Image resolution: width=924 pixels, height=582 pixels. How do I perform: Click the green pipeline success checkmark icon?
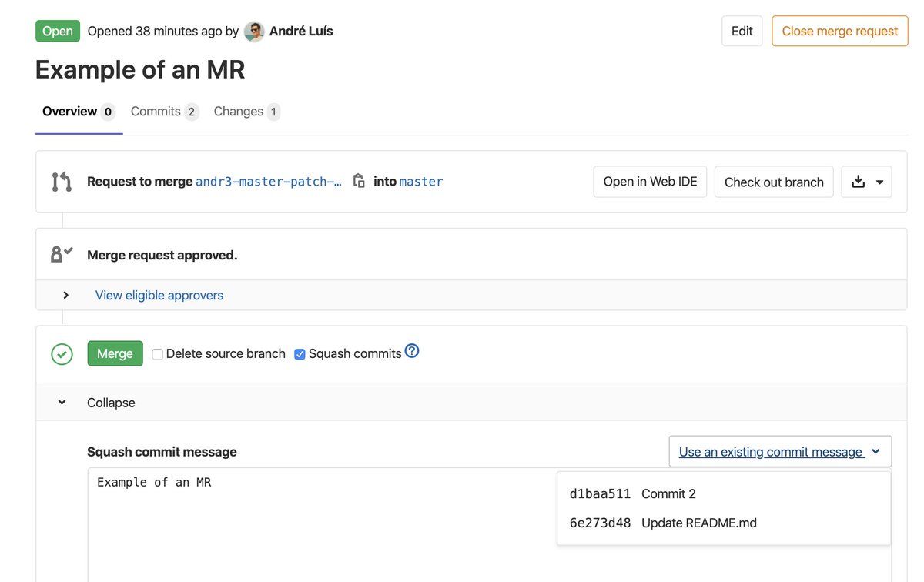point(62,354)
